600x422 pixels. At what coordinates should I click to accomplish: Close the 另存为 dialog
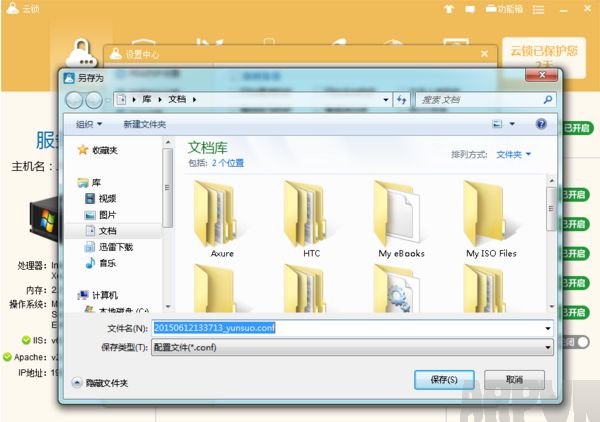[541, 75]
